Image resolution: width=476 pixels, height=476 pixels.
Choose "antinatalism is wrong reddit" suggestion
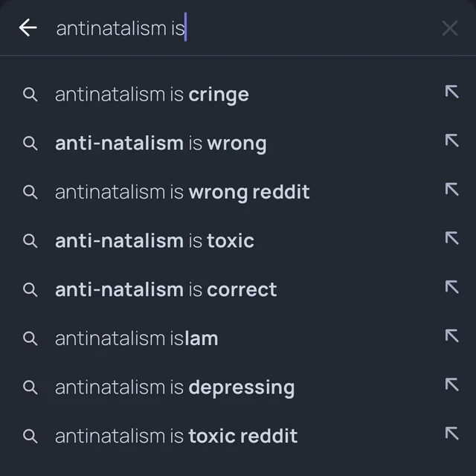(182, 192)
